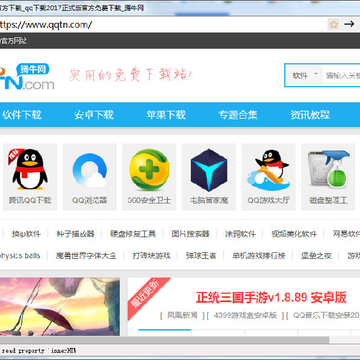Image resolution: width=360 pixels, height=360 pixels.
Task: Click the search keyword input box
Action: pos(342,75)
